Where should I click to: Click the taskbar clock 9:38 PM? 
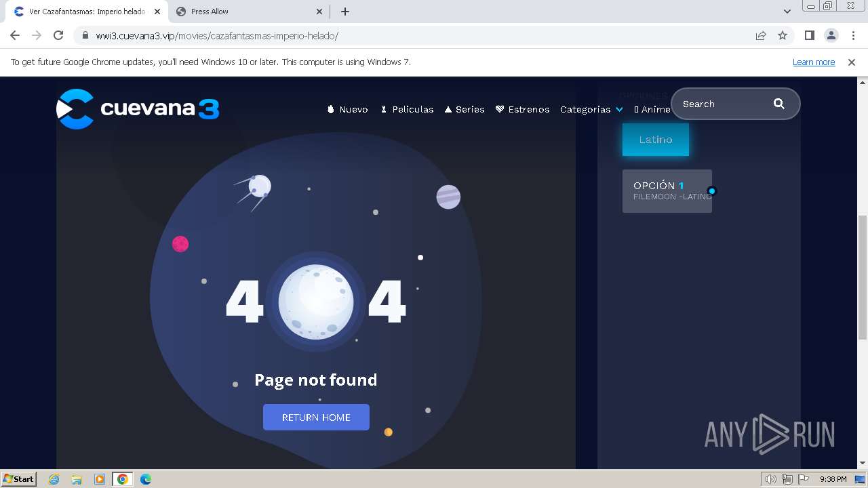pyautogui.click(x=833, y=479)
